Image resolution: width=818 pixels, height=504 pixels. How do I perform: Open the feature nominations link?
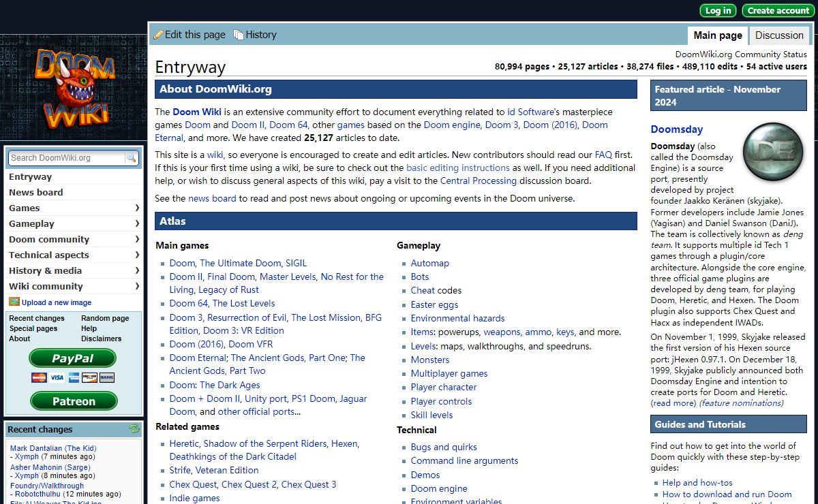(741, 403)
